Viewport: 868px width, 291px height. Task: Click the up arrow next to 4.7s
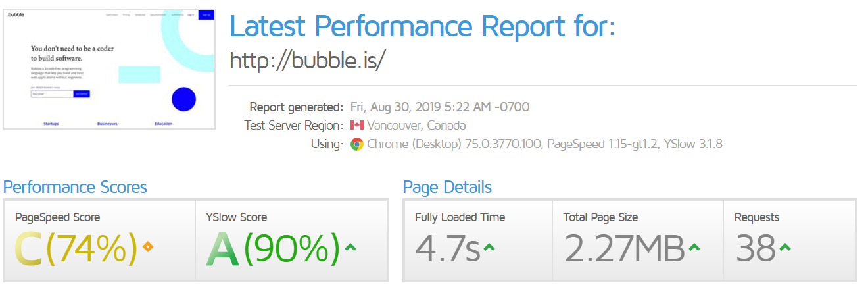pyautogui.click(x=489, y=248)
